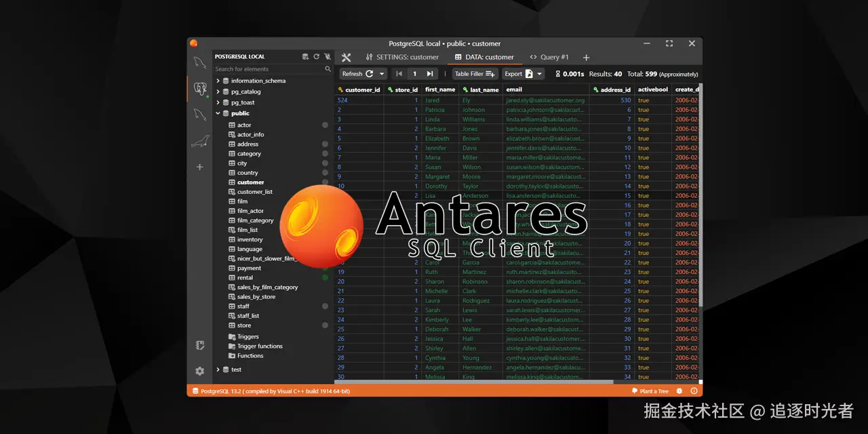Select the jared.ely@sakilacustomer.org email cell

pyautogui.click(x=546, y=100)
